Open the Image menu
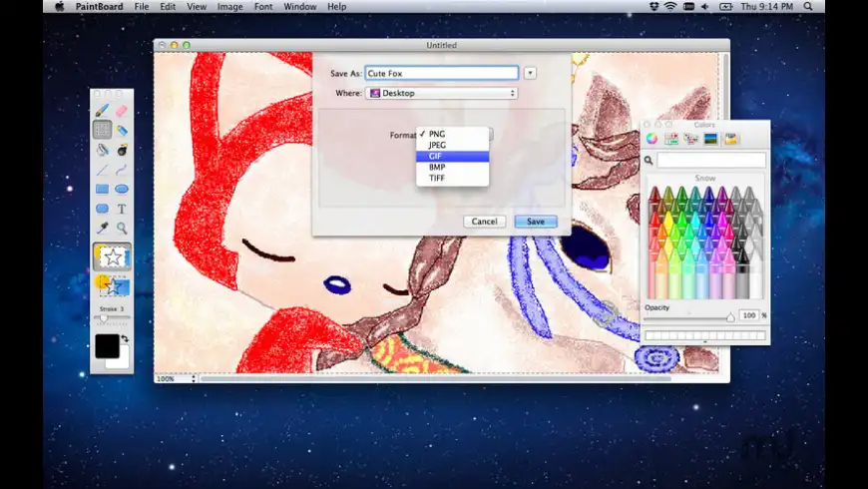 click(229, 7)
